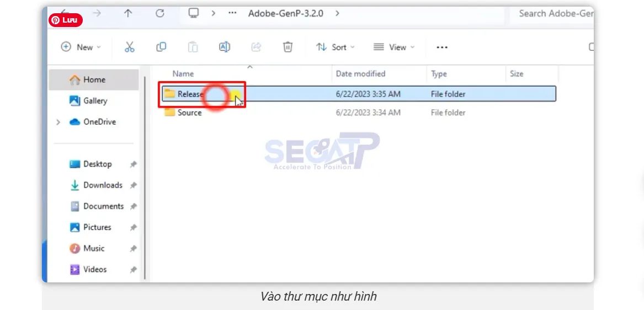Click the Paste clipboard icon

pos(193,47)
